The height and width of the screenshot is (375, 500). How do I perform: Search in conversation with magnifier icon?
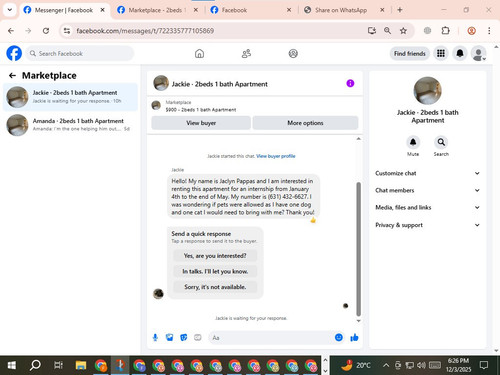click(x=441, y=142)
